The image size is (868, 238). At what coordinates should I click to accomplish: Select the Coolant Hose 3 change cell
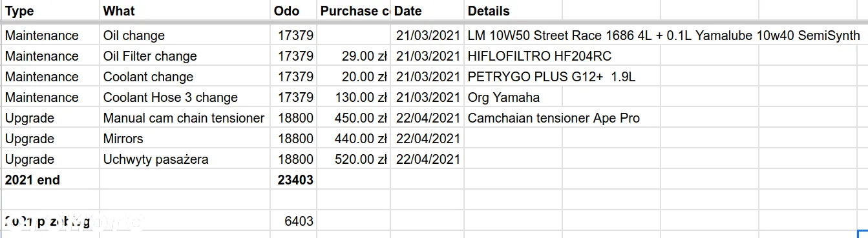pyautogui.click(x=185, y=97)
